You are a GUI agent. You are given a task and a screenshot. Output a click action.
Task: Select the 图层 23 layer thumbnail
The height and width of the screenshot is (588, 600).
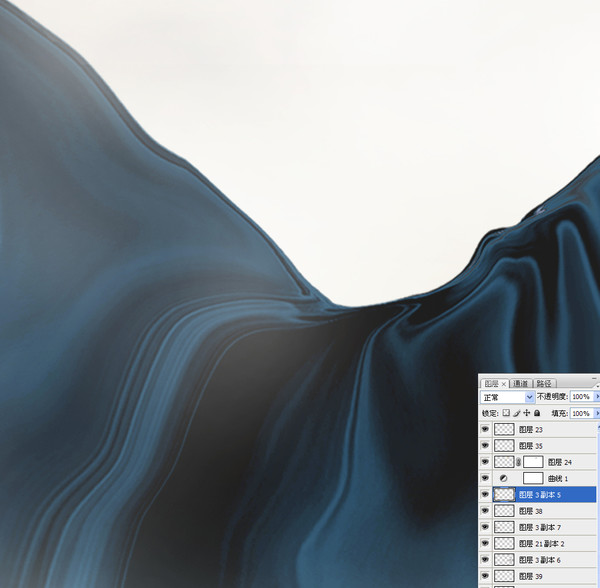click(x=504, y=429)
